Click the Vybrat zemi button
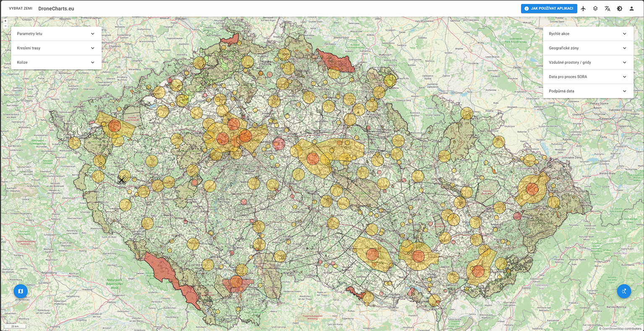Viewport: 644px width, 331px height. tap(21, 8)
